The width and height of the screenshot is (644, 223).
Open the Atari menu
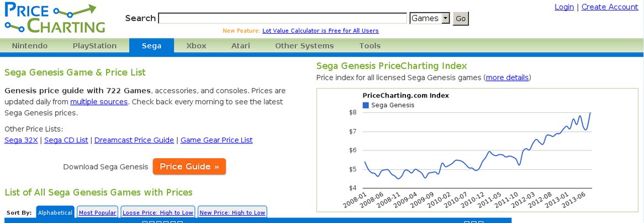[x=240, y=46]
